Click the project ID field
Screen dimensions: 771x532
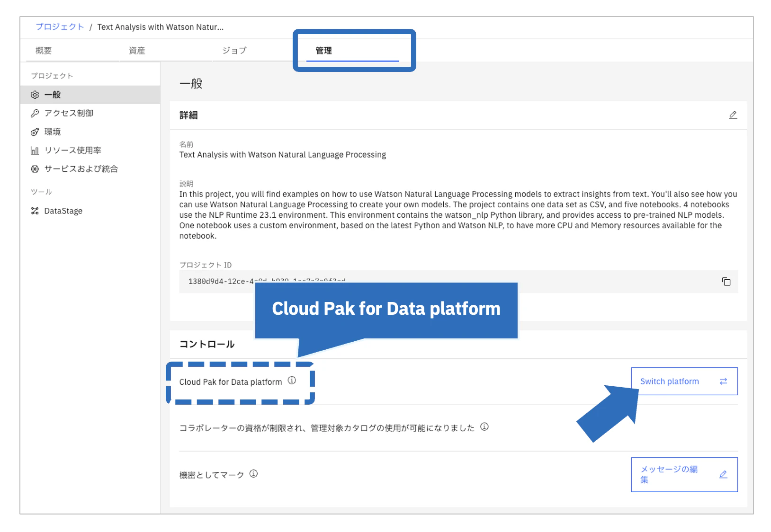coord(458,282)
